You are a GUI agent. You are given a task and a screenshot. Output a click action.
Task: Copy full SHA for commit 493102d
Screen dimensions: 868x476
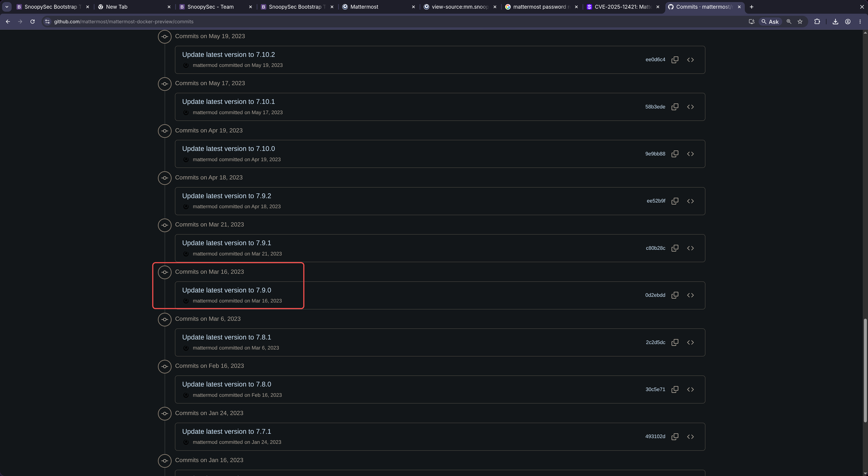(675, 437)
